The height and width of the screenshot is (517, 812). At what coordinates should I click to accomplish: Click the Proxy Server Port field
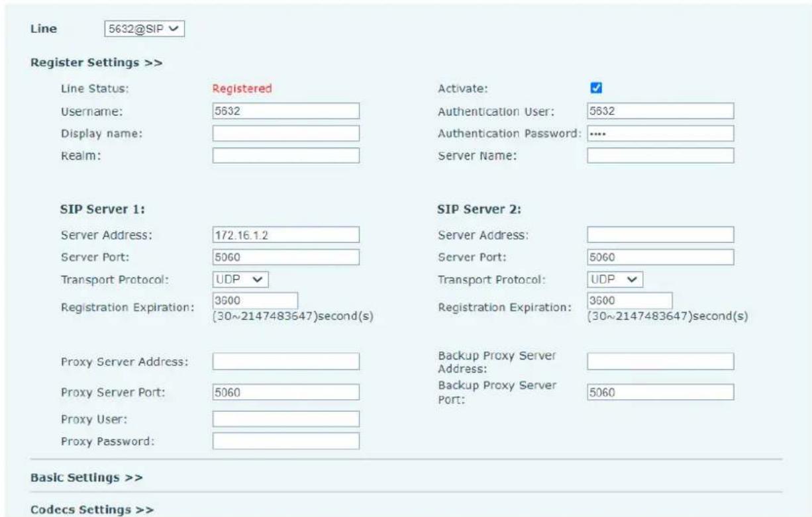click(285, 392)
